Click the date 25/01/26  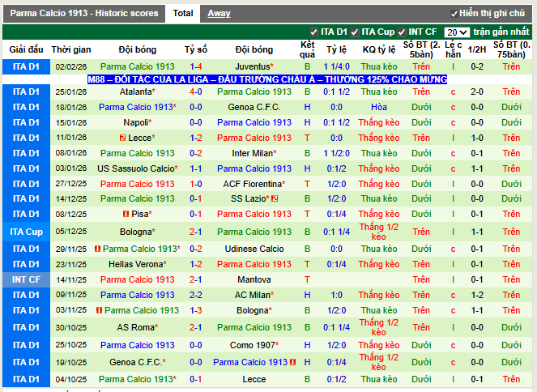click(x=71, y=92)
